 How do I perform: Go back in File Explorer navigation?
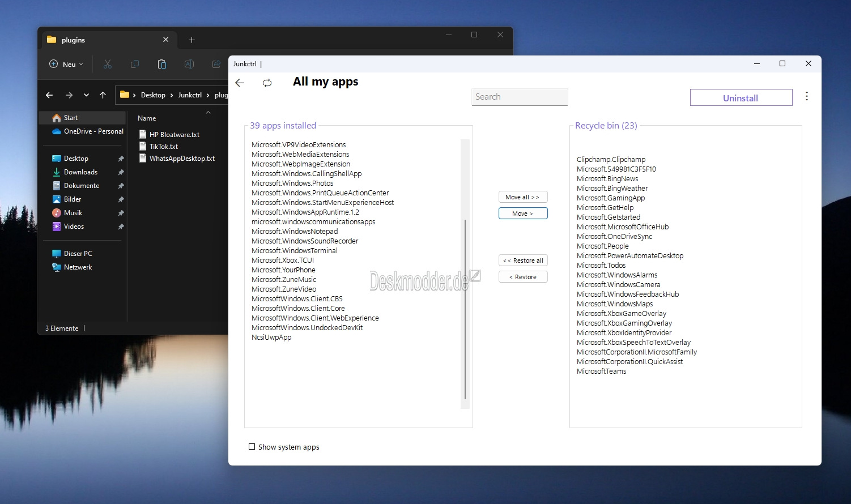coord(49,95)
